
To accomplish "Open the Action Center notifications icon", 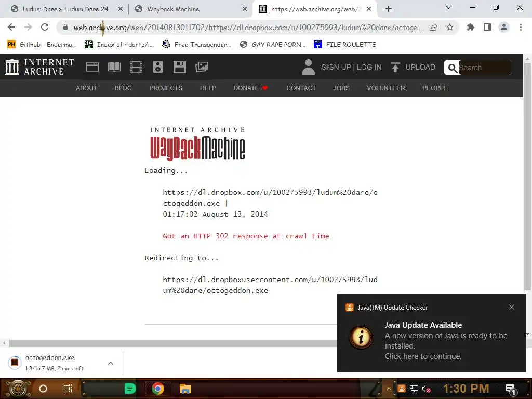I will (x=511, y=389).
